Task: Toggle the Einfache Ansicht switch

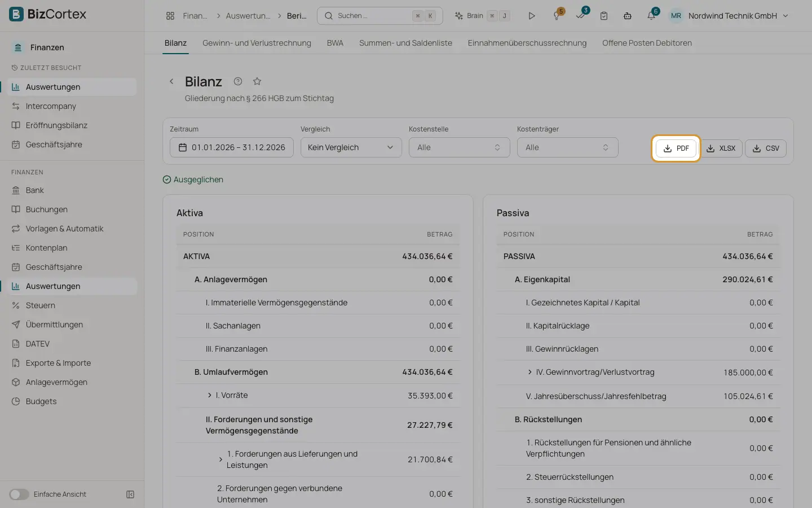Action: pos(19,494)
